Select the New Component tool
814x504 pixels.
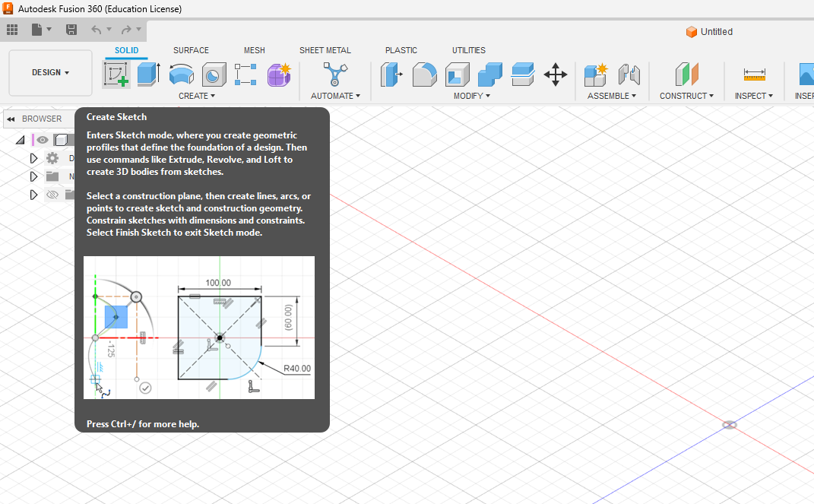[x=595, y=74]
